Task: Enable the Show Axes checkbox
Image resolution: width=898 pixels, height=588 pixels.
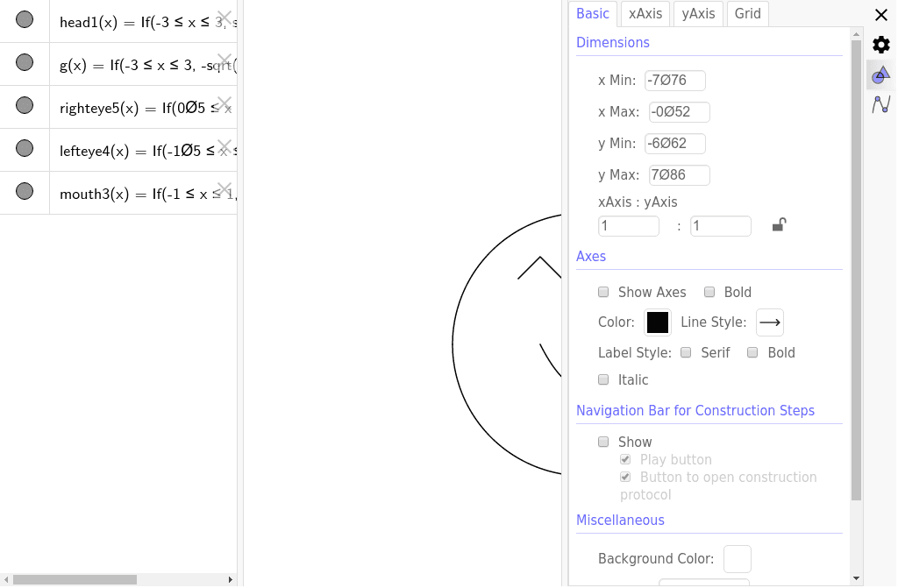Action: click(x=603, y=292)
